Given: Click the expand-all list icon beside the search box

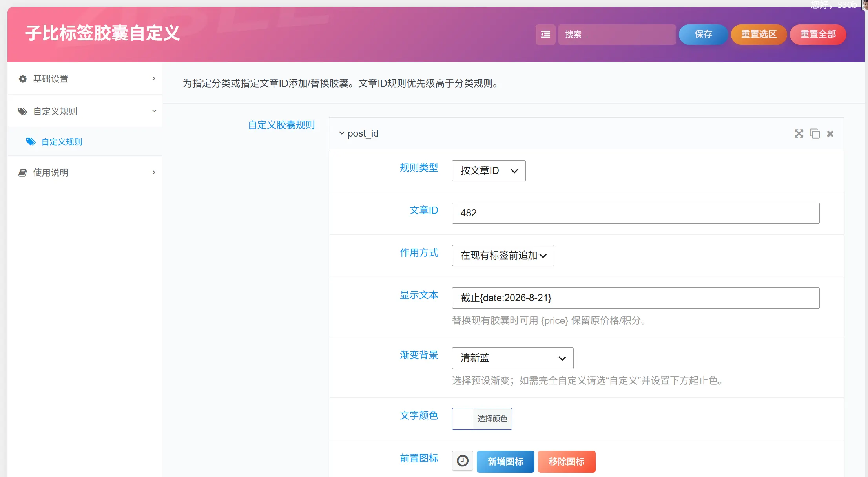Looking at the screenshot, I should [545, 35].
